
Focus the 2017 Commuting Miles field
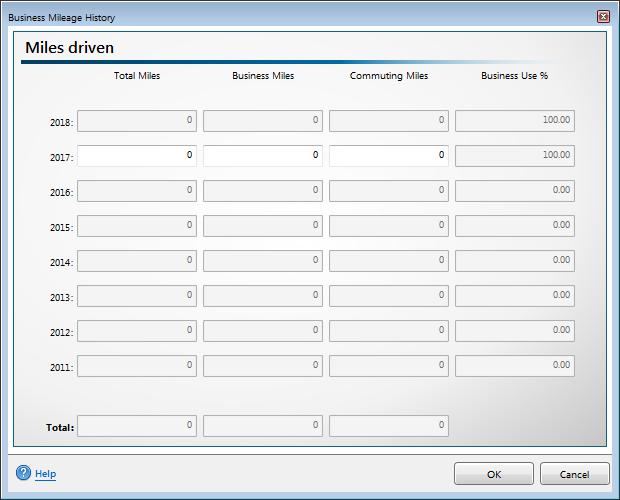pyautogui.click(x=389, y=156)
